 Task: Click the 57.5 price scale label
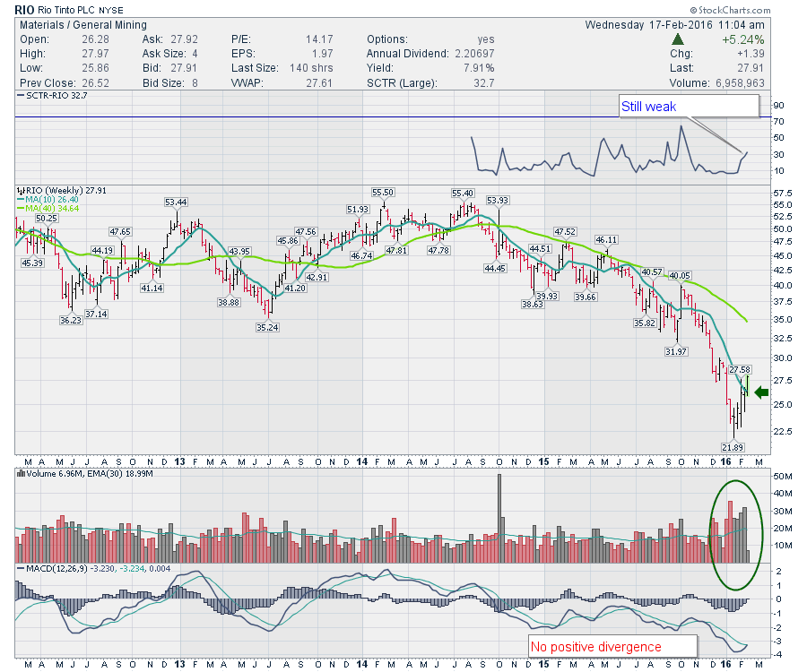coord(782,194)
